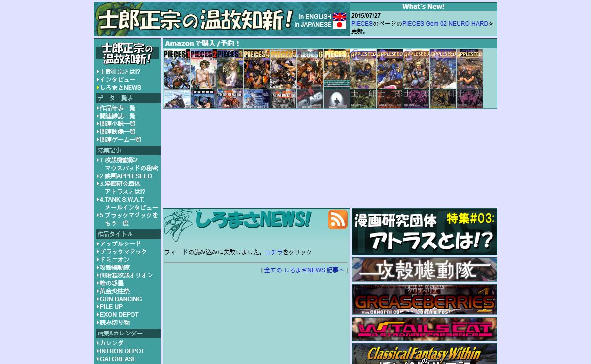This screenshot has height=364, width=591.
Task: Open the EXON DEPOT sidebar link
Action: tap(119, 315)
